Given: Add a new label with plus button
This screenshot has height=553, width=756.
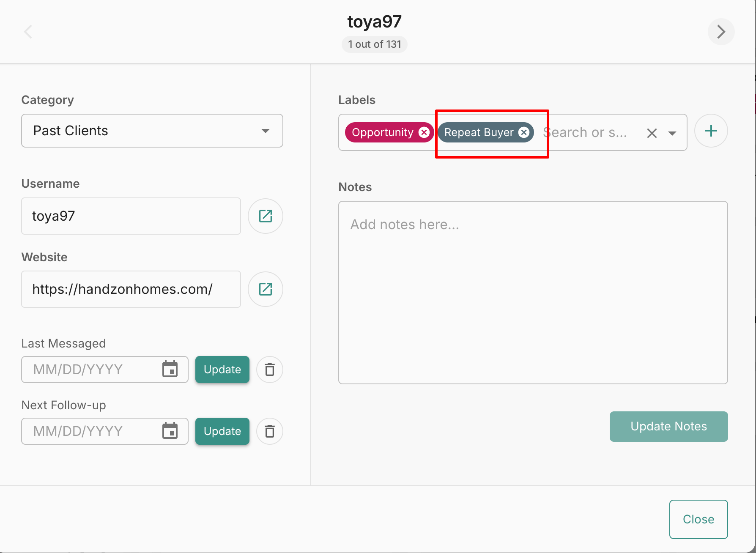Looking at the screenshot, I should tap(711, 131).
